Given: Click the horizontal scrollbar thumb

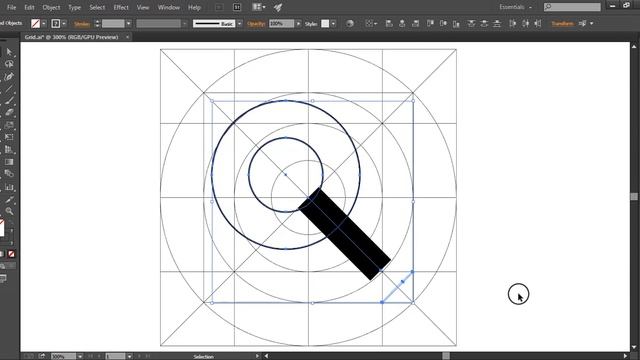Looking at the screenshot, I should click(446, 356).
